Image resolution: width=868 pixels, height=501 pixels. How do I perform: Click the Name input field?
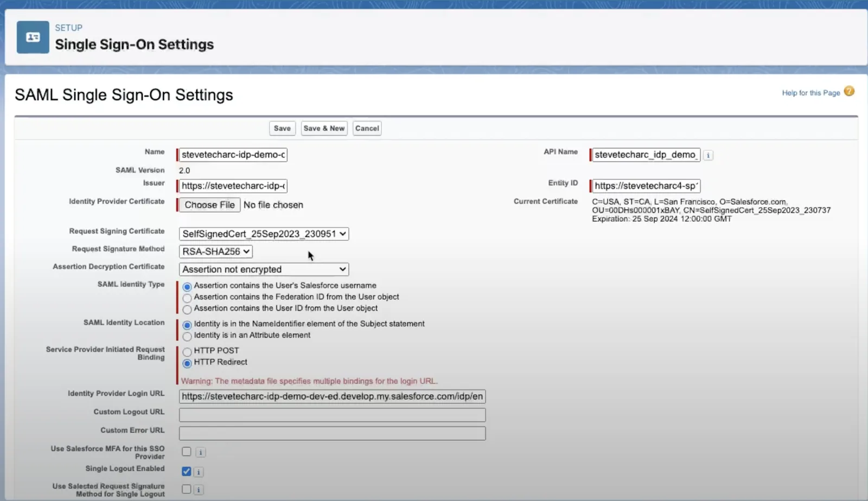233,155
